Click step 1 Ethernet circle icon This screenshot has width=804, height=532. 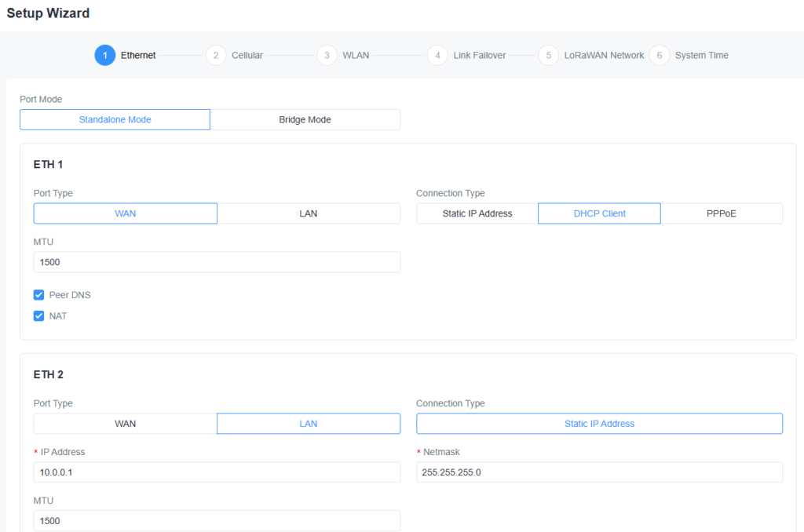click(104, 56)
